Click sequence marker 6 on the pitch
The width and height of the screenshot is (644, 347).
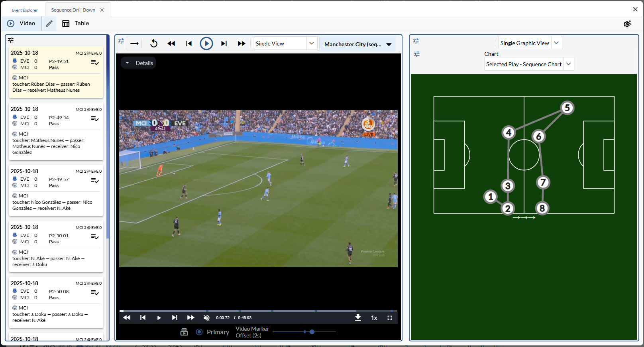539,136
